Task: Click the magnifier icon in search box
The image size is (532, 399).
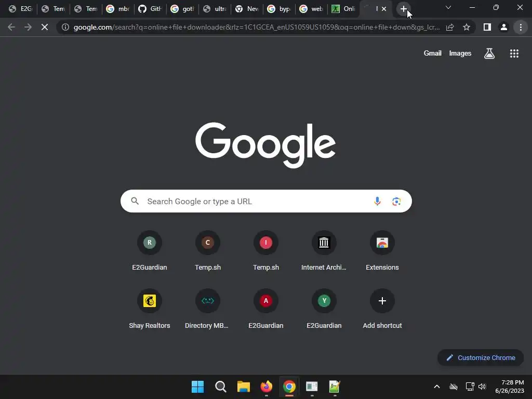Action: (x=135, y=201)
